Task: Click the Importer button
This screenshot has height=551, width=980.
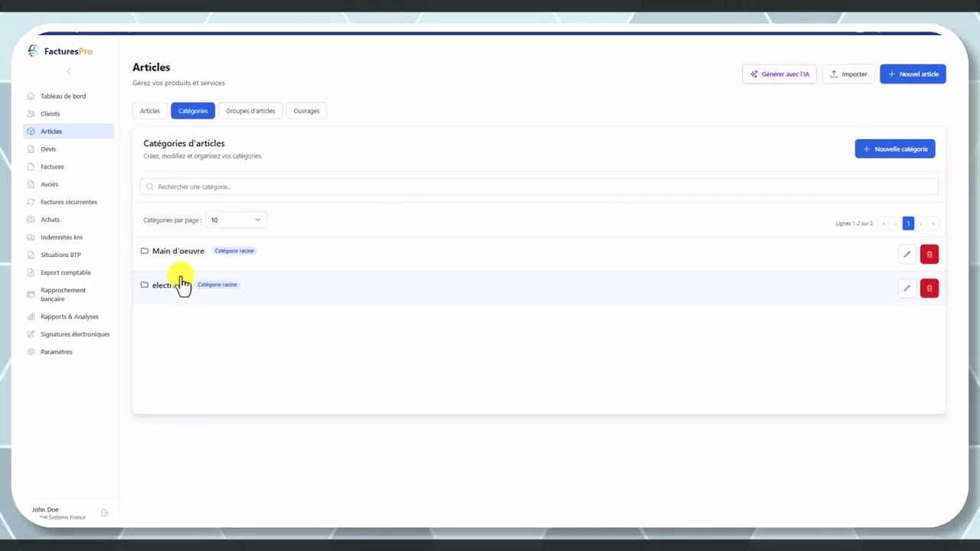Action: point(848,74)
